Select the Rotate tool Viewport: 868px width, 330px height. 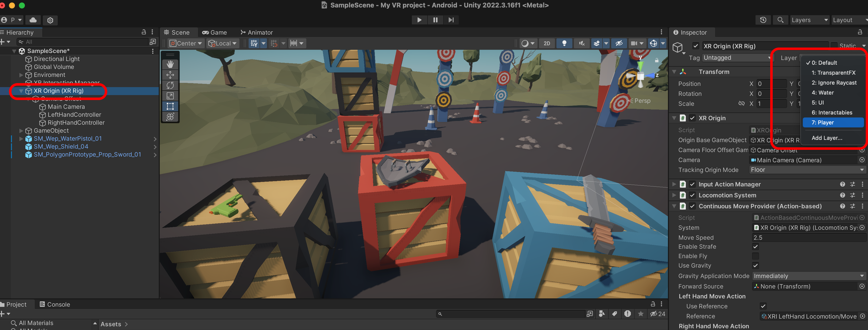coord(170,85)
